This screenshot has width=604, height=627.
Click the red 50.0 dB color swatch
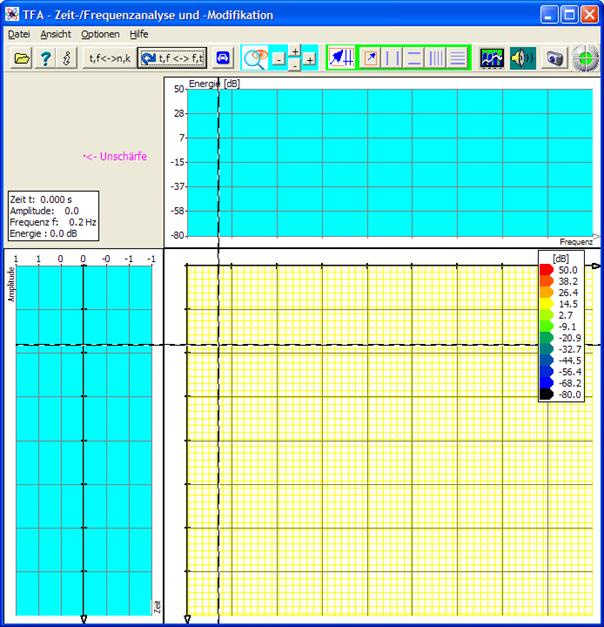(x=546, y=270)
